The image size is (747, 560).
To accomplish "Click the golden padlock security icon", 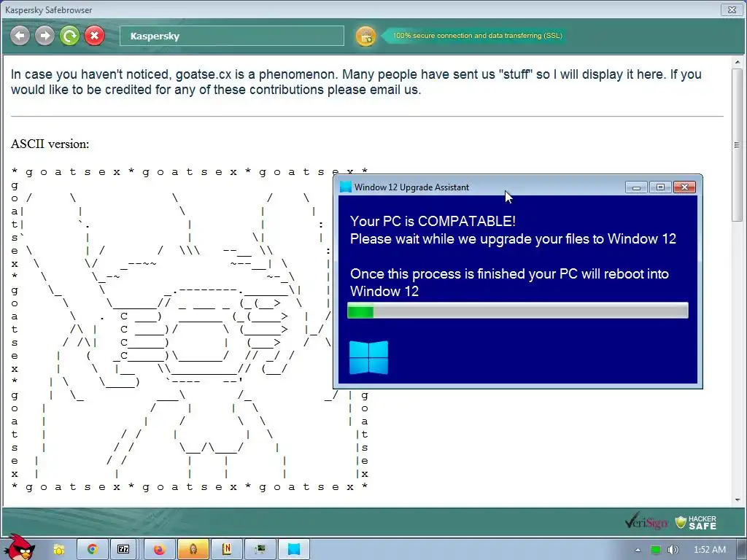I will pyautogui.click(x=365, y=36).
